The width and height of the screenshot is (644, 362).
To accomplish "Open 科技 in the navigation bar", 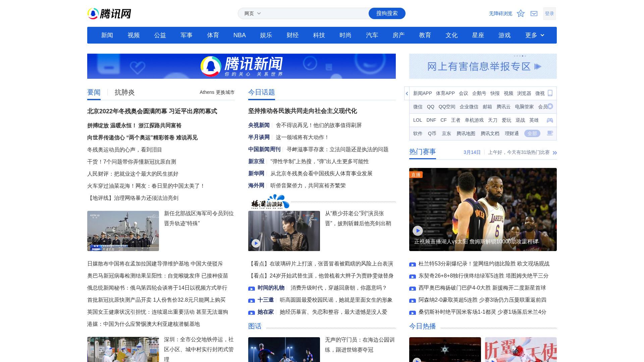I will click(319, 35).
